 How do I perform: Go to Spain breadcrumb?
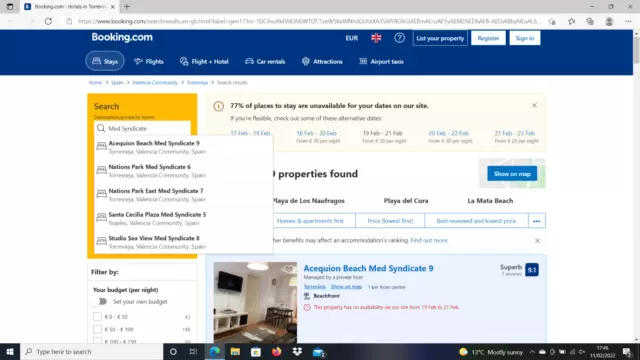pyautogui.click(x=117, y=82)
